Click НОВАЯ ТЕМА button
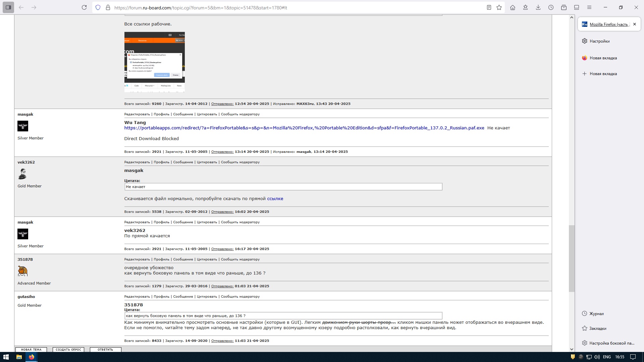The width and height of the screenshot is (644, 362). pos(31,349)
